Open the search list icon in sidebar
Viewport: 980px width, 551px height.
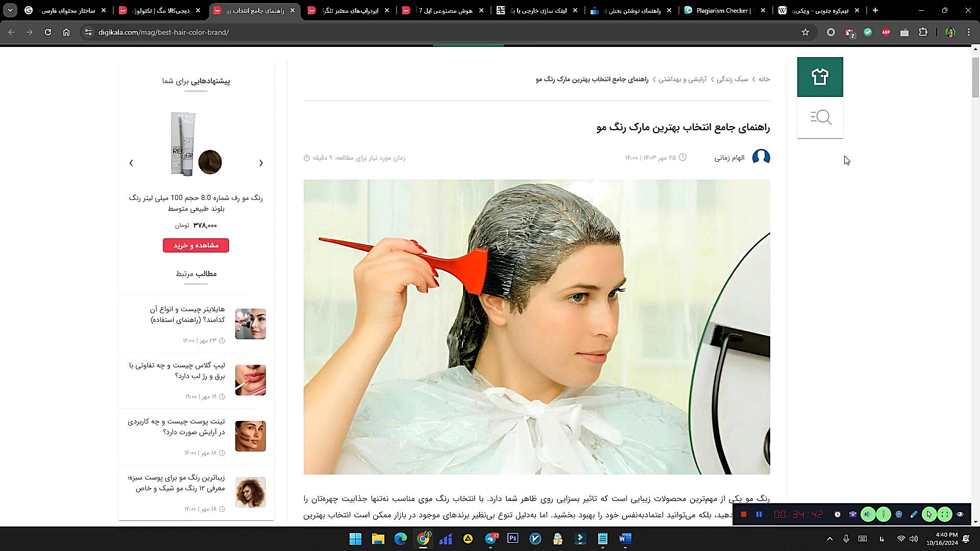(x=820, y=117)
